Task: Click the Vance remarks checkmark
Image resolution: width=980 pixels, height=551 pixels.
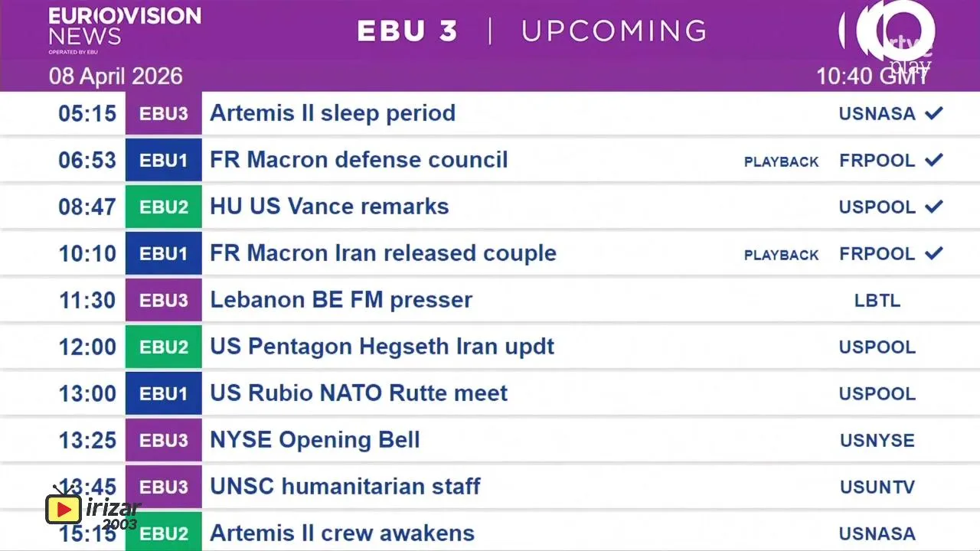Action: (933, 207)
